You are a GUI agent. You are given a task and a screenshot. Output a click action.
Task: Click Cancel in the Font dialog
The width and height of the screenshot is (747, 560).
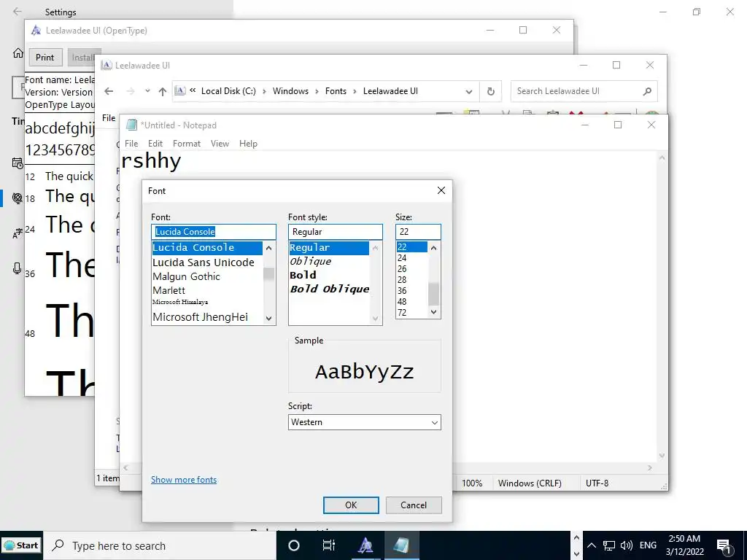[414, 505]
